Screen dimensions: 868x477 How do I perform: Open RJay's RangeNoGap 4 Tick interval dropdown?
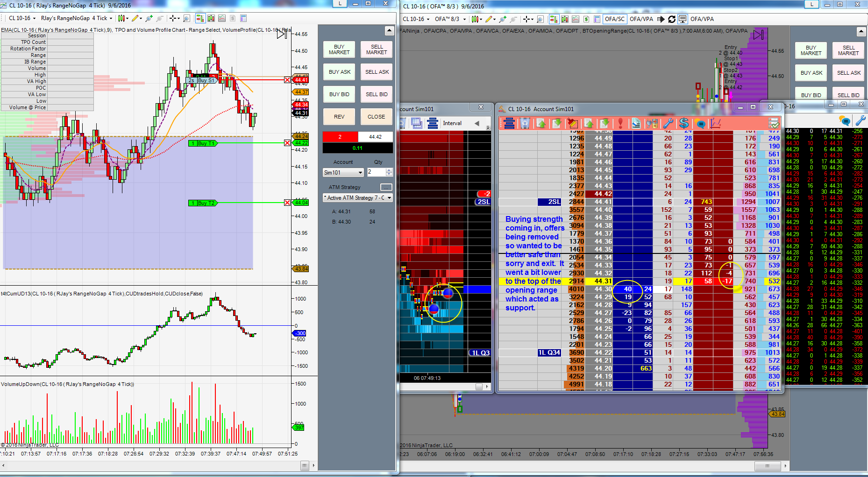pos(77,18)
